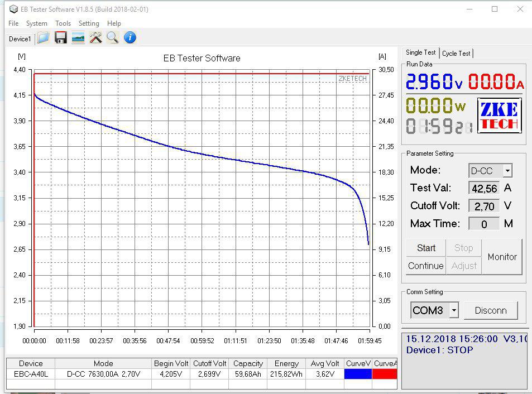
Task: Click the 2,699V cutoff volt cell
Action: (210, 374)
